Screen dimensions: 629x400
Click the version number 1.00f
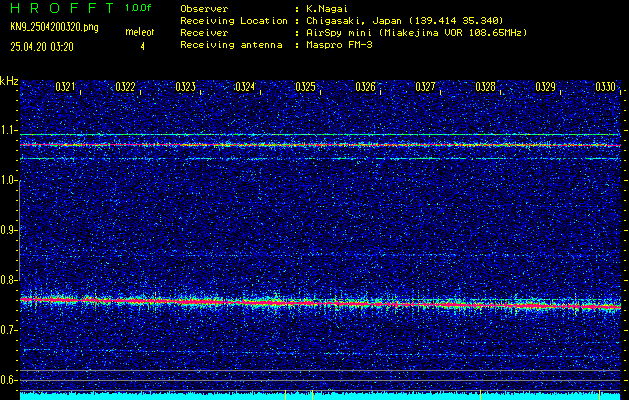click(x=138, y=8)
